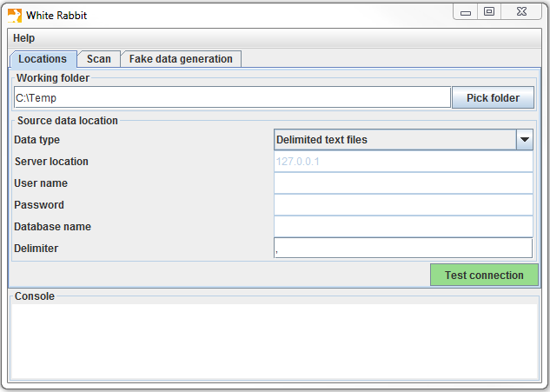This screenshot has height=392, width=550.
Task: Close the White Rabbit window
Action: point(523,12)
